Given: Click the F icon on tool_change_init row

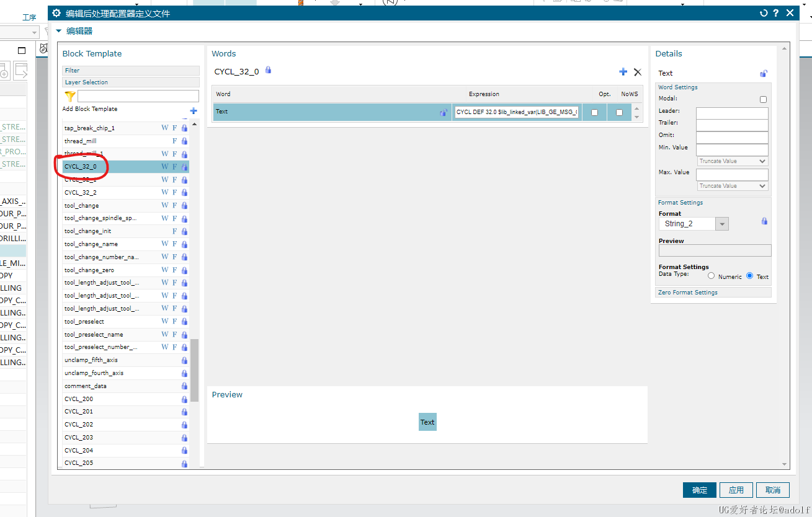Looking at the screenshot, I should point(175,231).
